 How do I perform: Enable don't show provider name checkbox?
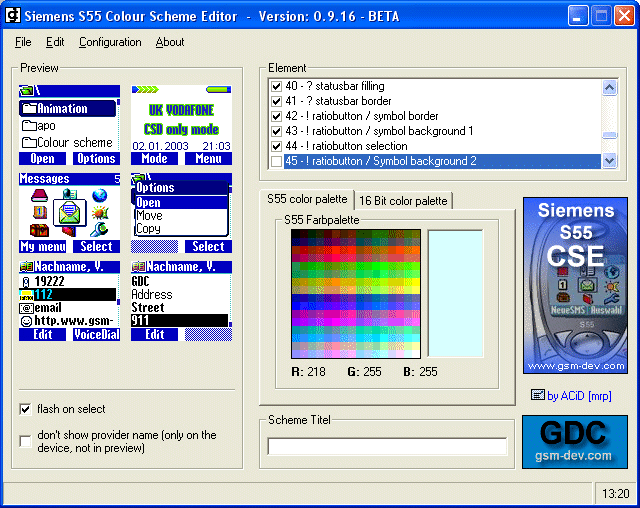25,441
